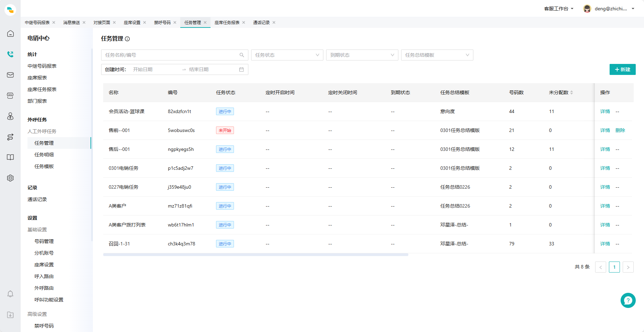Open the 任务状态 dropdown filter
Screen dimensions: 644x332
coord(287,55)
